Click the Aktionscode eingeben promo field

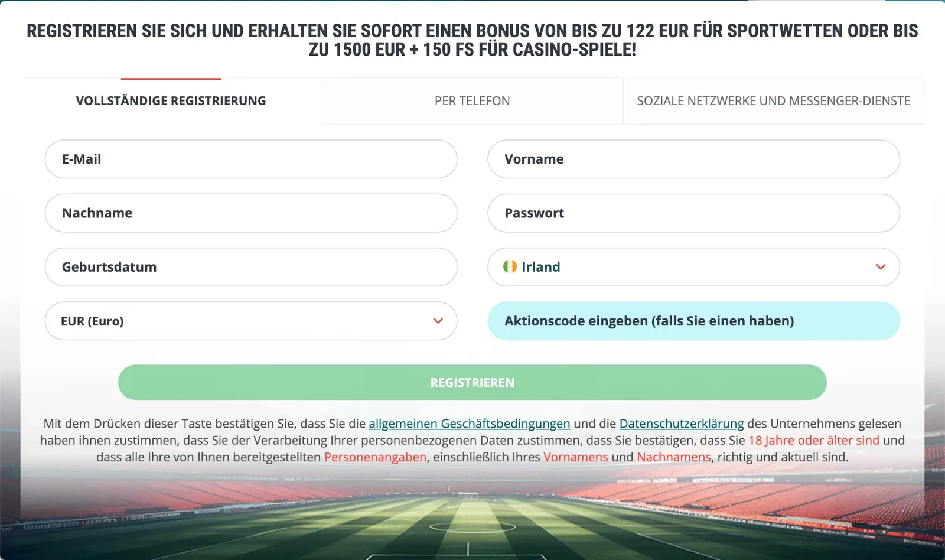(693, 321)
